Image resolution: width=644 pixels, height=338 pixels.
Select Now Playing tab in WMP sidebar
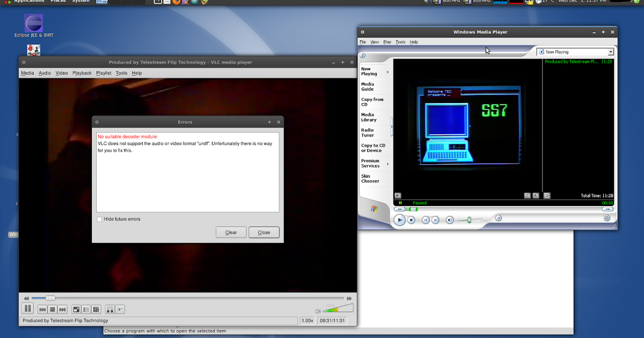(x=371, y=71)
